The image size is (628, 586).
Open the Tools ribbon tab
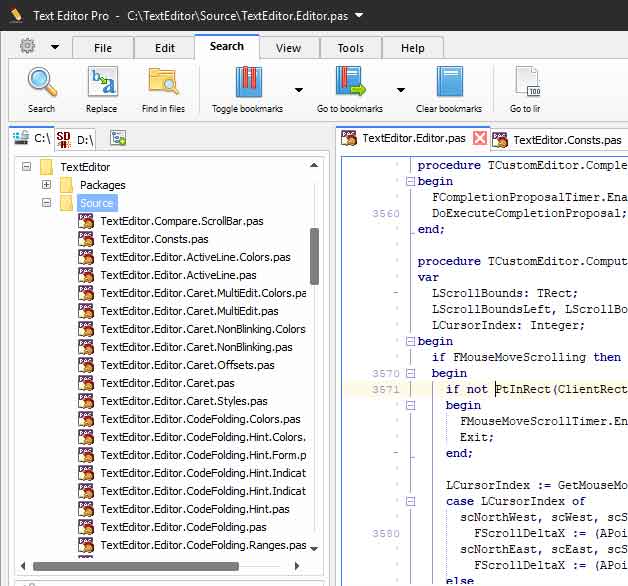[x=350, y=48]
